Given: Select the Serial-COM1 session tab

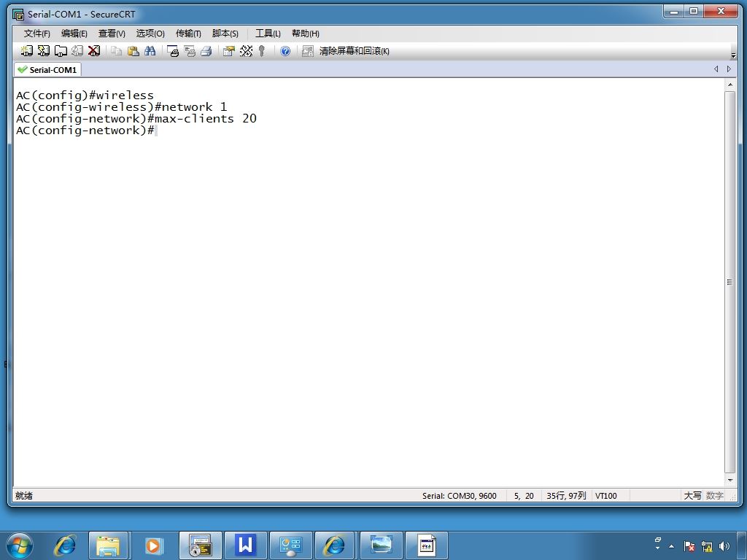Looking at the screenshot, I should 47,70.
